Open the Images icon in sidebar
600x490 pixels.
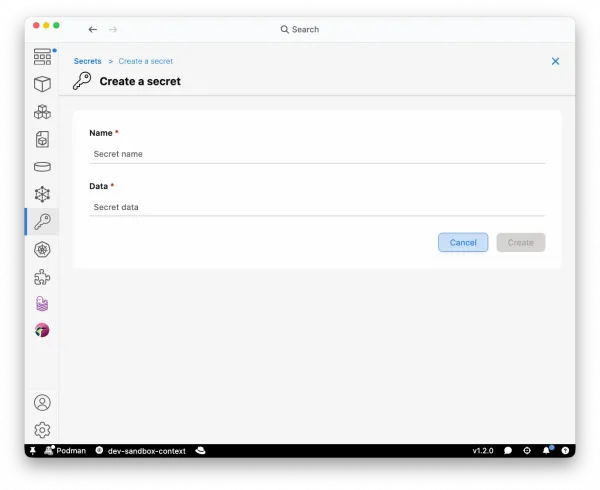tap(42, 139)
